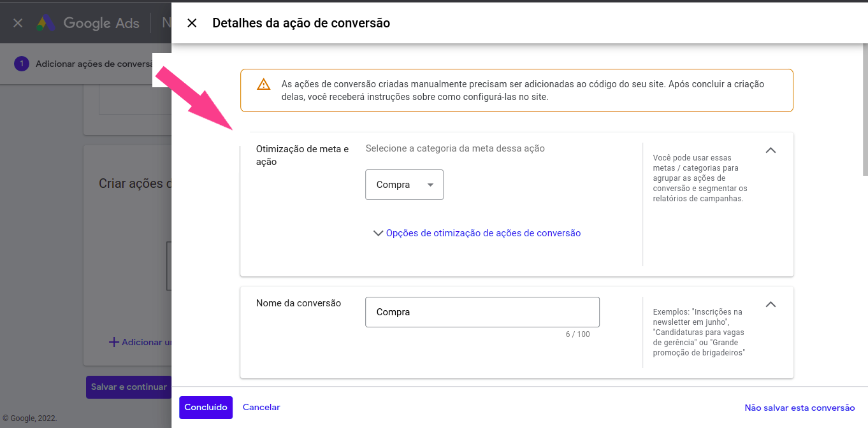Screen dimensions: 868x428
Task: Collapse the Nome da conversão section
Action: (x=770, y=304)
